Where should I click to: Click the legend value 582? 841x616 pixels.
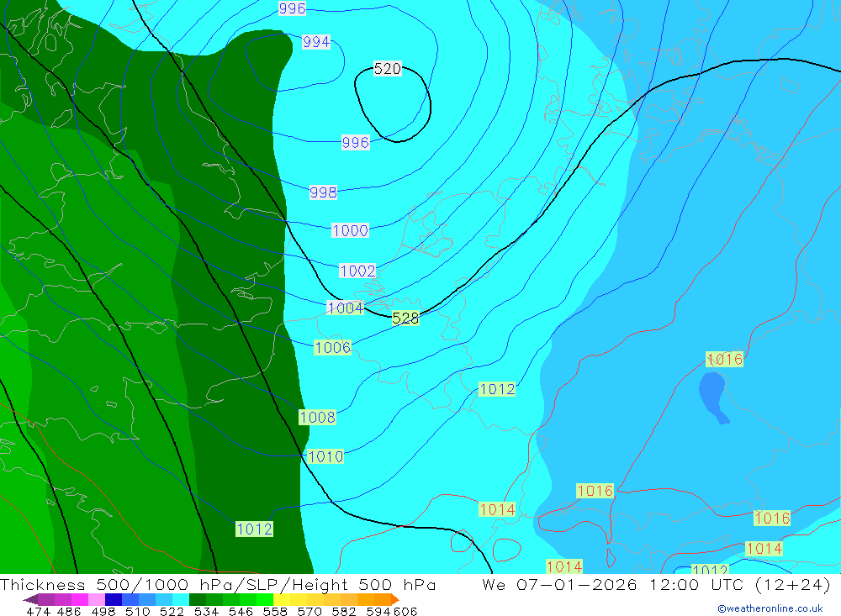click(344, 611)
